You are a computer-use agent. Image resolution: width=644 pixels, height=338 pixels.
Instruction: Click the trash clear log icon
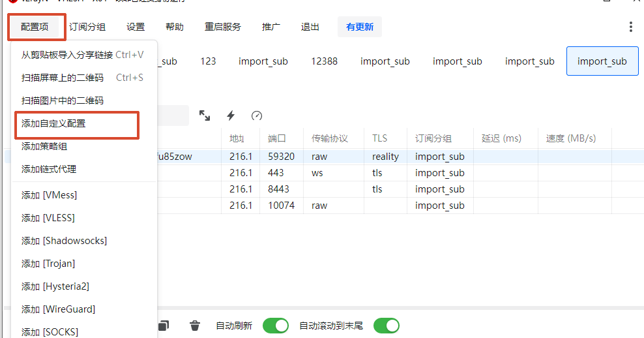click(x=195, y=326)
